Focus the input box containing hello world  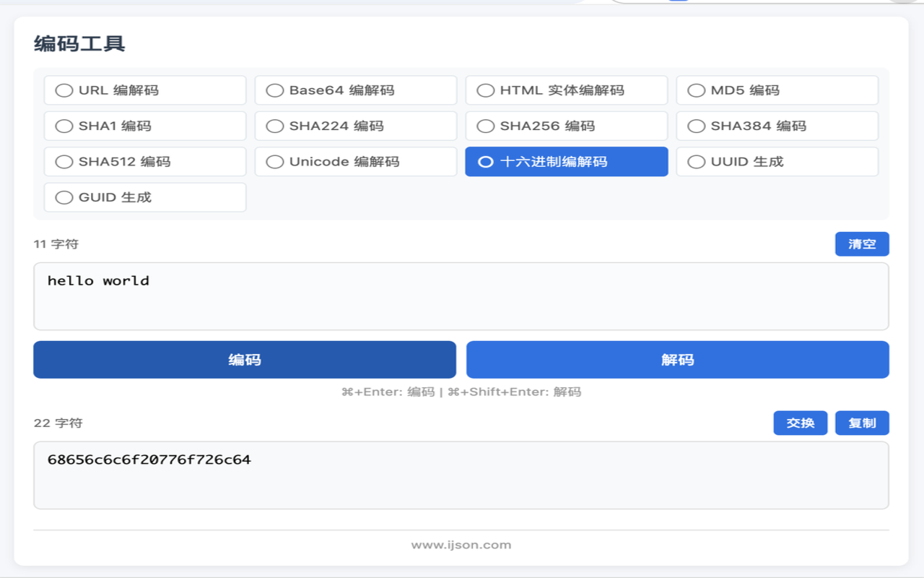461,296
